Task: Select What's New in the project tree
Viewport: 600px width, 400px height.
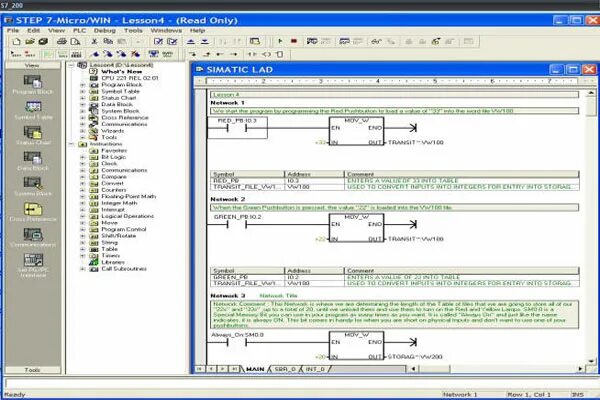Action: pyautogui.click(x=122, y=72)
